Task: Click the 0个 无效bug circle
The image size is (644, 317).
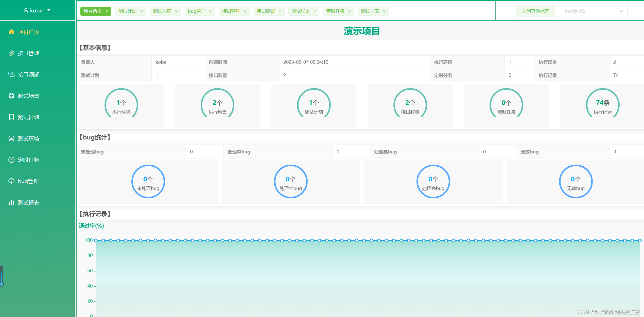Action: (576, 181)
